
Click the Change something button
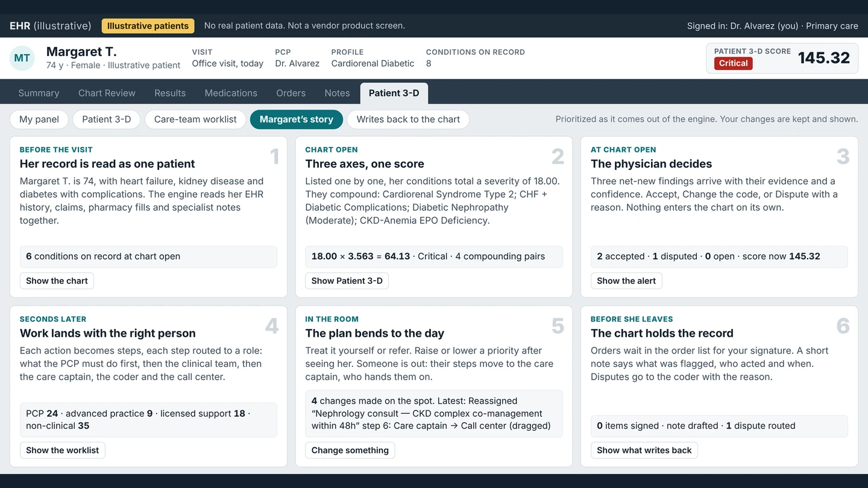pyautogui.click(x=350, y=450)
